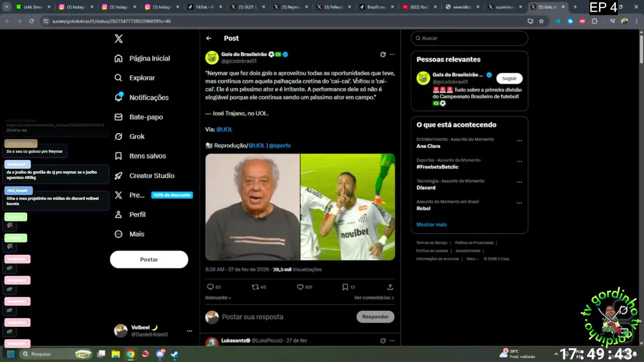Switch to the TikTok browser tab
The width and height of the screenshot is (644, 362).
pos(204,7)
